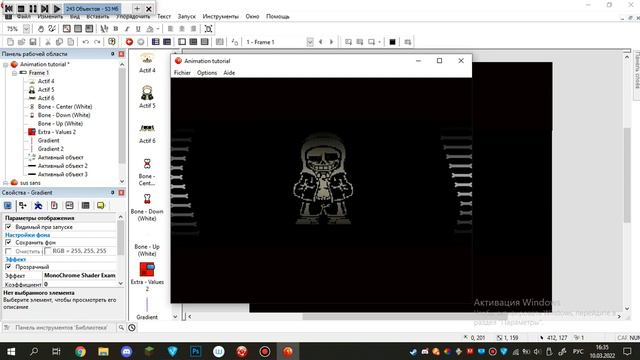Select Actif 4 object in object list
This screenshot has height=360, width=640.
click(147, 63)
